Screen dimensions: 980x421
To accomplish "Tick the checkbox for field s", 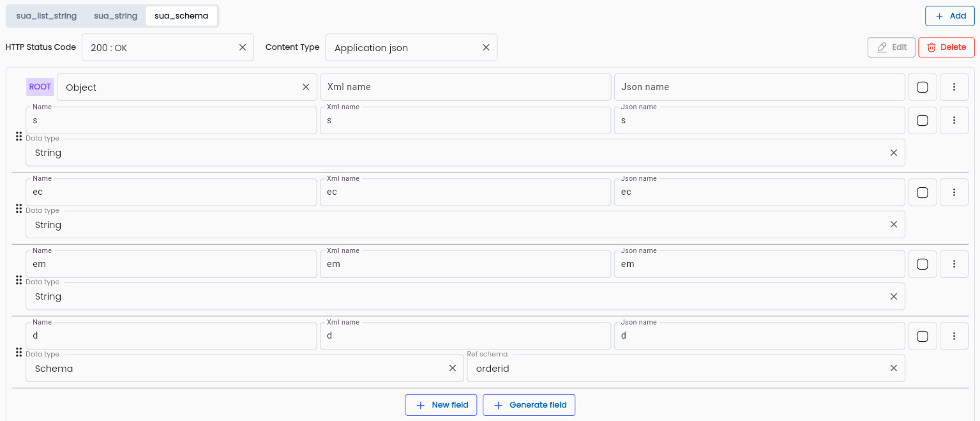I will click(923, 120).
